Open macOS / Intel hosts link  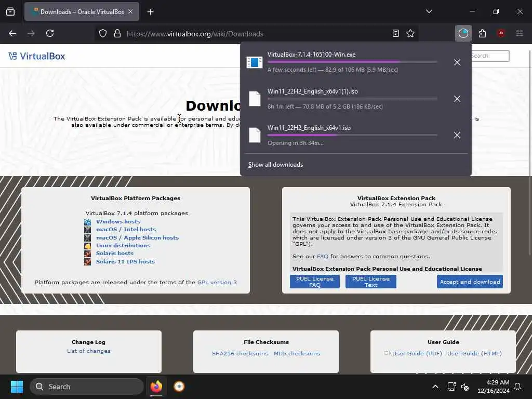pyautogui.click(x=126, y=229)
